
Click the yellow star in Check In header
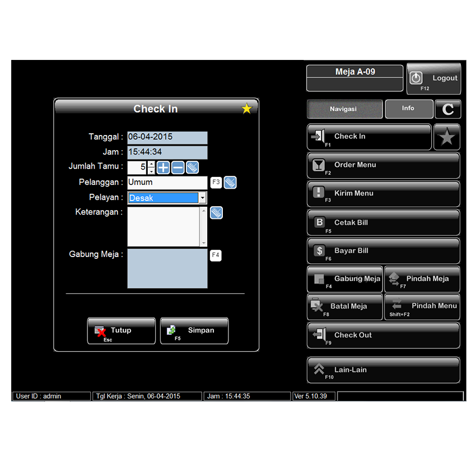[x=246, y=109]
